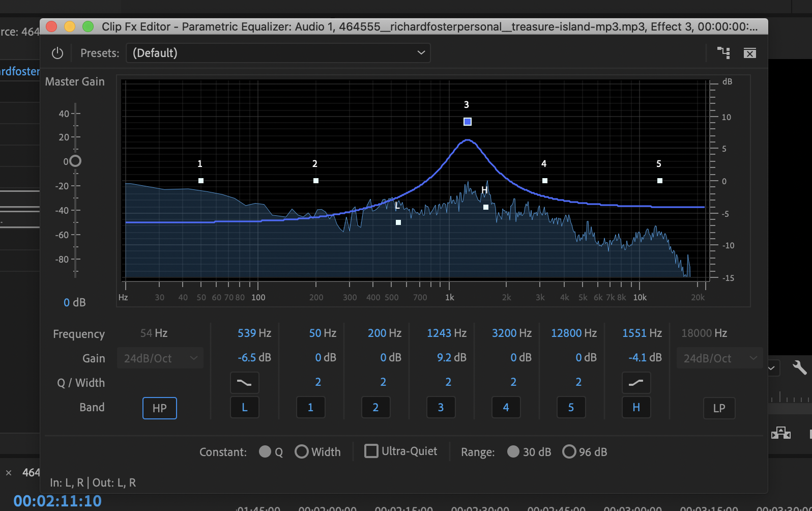Toggle the HP band button

coord(160,408)
